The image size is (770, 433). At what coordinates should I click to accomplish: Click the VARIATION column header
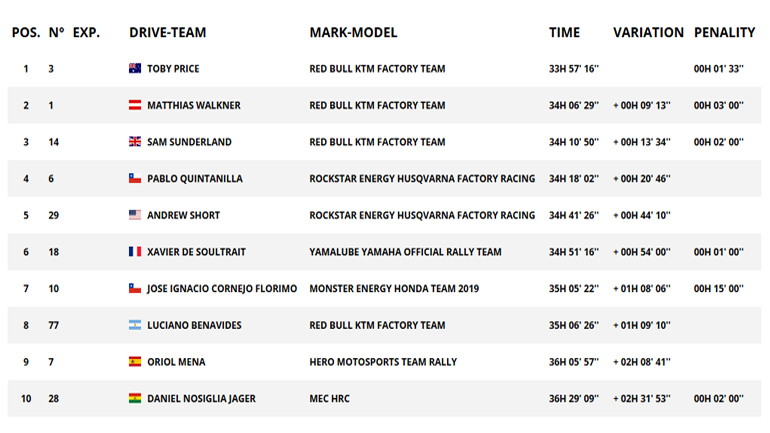(x=648, y=32)
